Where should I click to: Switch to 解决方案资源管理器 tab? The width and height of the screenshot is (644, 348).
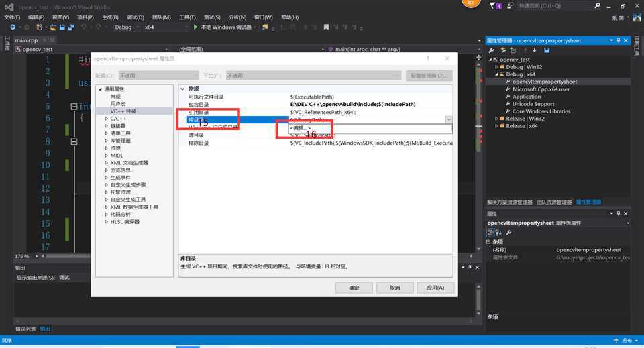(510, 202)
